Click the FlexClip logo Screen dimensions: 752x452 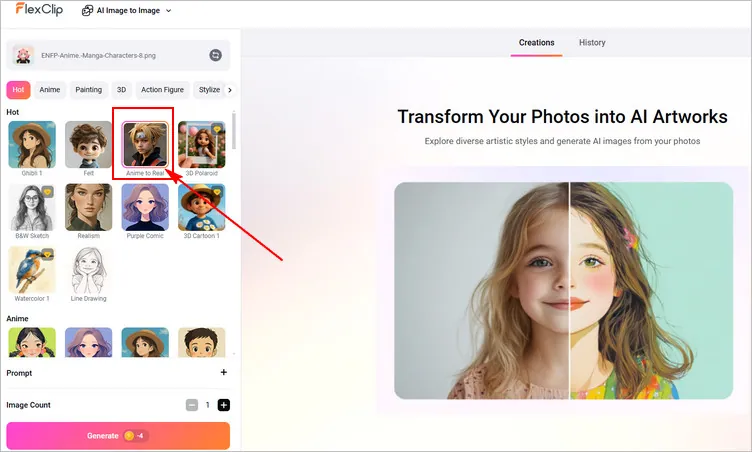(39, 9)
